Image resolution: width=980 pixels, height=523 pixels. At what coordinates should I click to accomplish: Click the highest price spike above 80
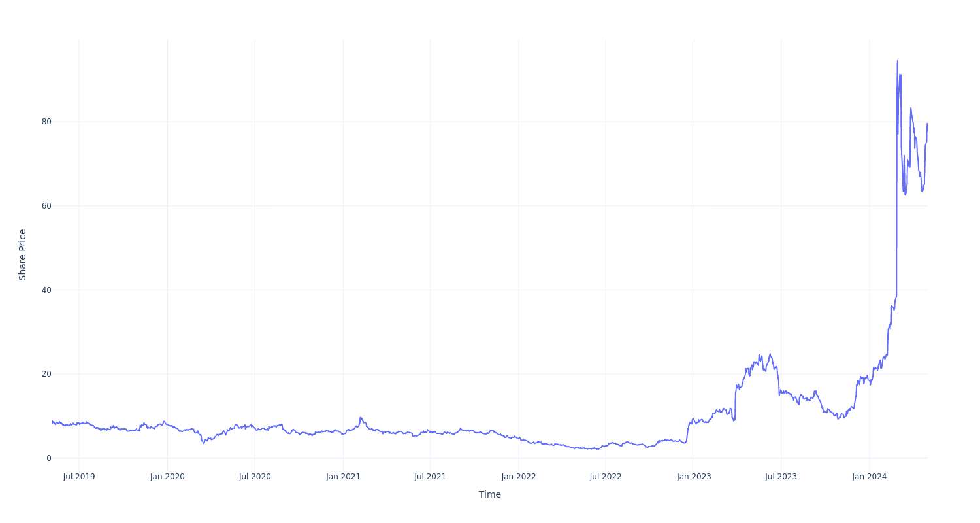(x=897, y=61)
